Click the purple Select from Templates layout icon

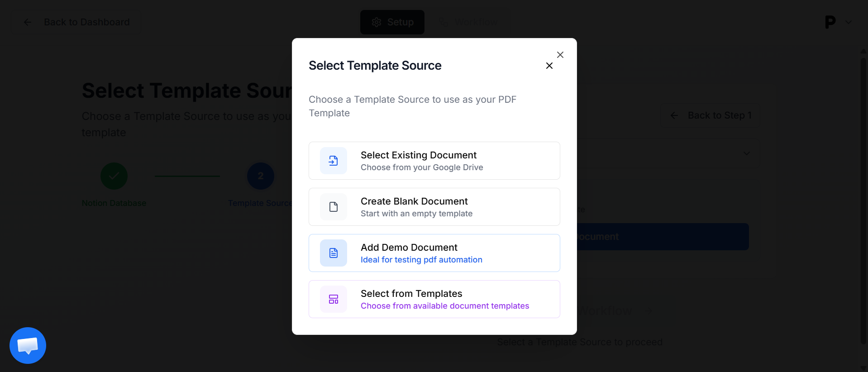[333, 299]
